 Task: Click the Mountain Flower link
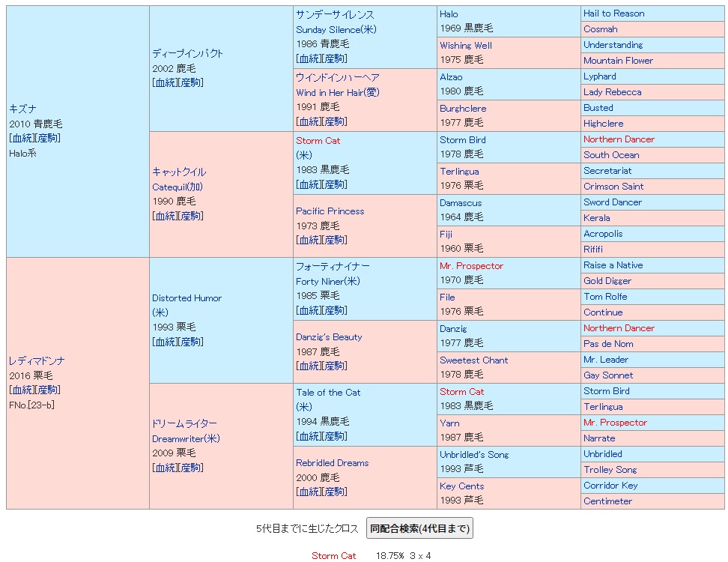click(x=618, y=61)
